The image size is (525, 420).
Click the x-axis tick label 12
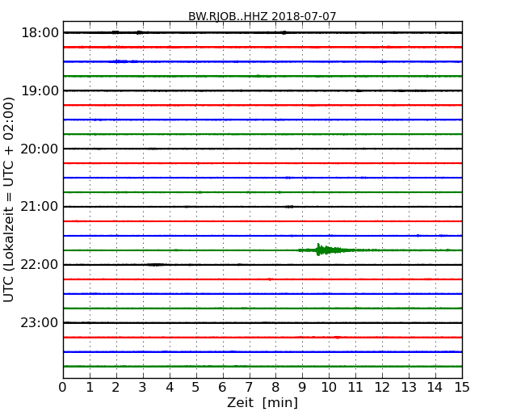(x=382, y=388)
